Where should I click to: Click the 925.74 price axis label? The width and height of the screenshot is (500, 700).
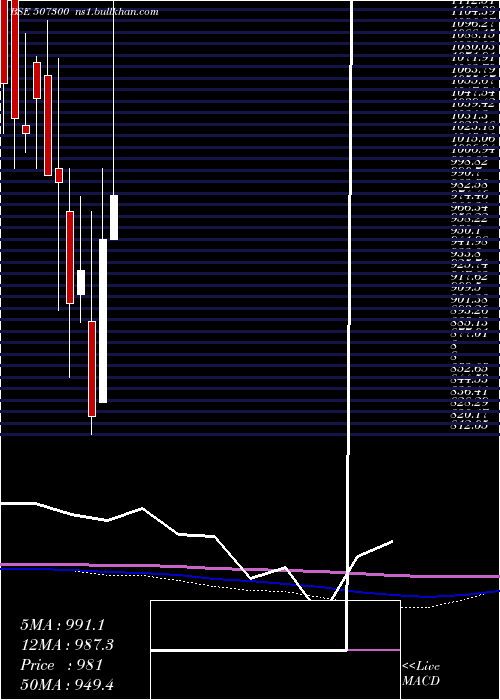coord(470,265)
